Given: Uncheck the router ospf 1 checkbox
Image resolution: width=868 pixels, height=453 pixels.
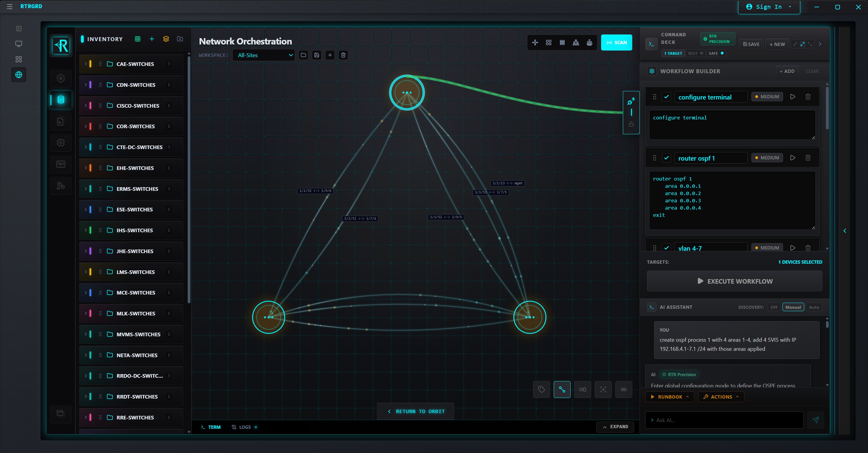Looking at the screenshot, I should [x=666, y=158].
